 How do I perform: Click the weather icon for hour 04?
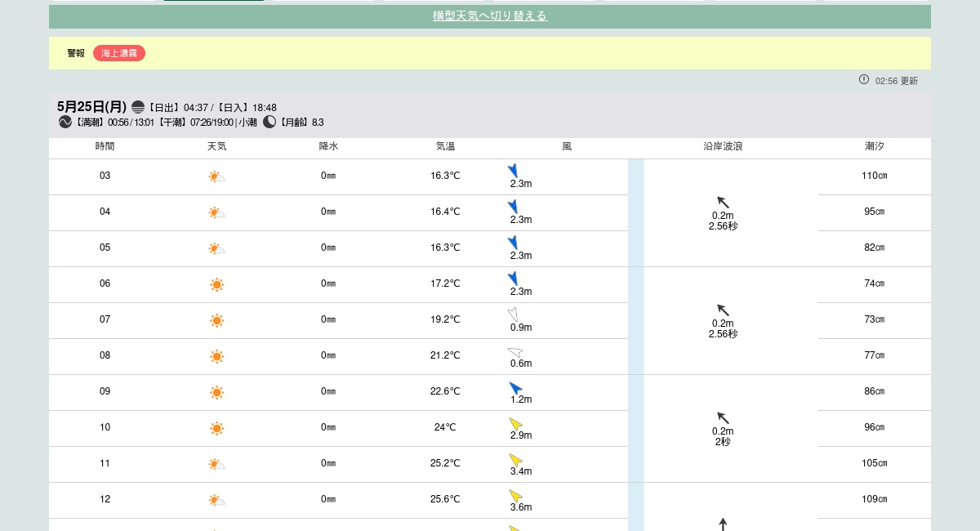tap(216, 212)
